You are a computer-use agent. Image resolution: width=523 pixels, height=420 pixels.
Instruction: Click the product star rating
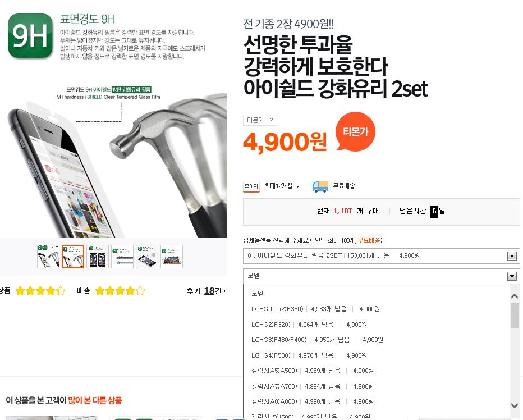(40, 291)
